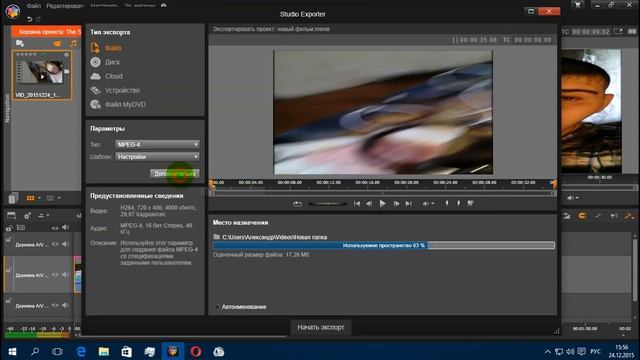The width and height of the screenshot is (640, 360).
Task: Click Начать экспорт button
Action: (320, 327)
